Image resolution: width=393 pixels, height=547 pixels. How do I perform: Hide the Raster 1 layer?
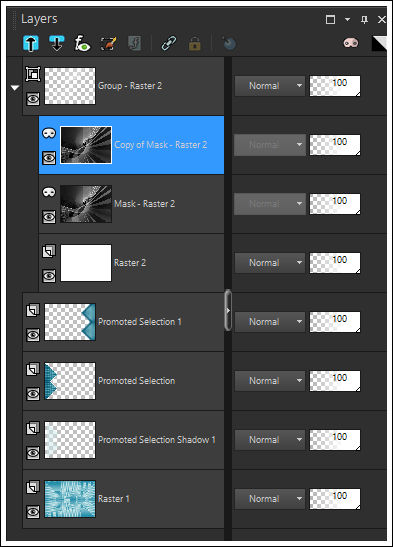pos(33,512)
